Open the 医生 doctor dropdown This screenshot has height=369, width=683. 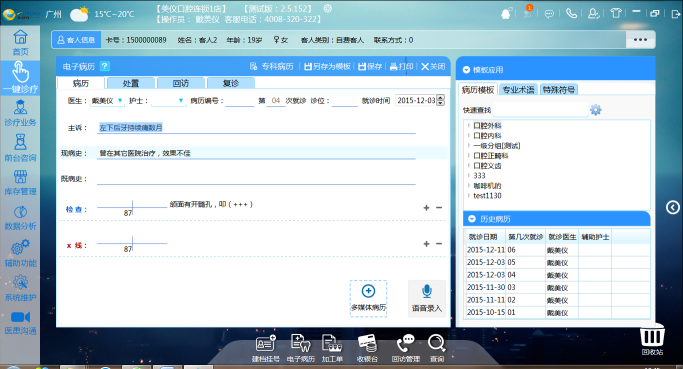pos(120,101)
